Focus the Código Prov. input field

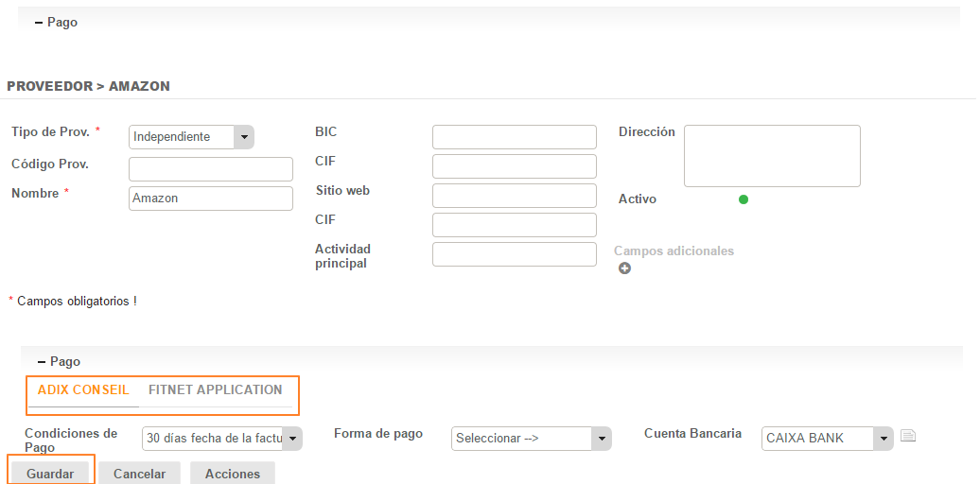pos(211,169)
